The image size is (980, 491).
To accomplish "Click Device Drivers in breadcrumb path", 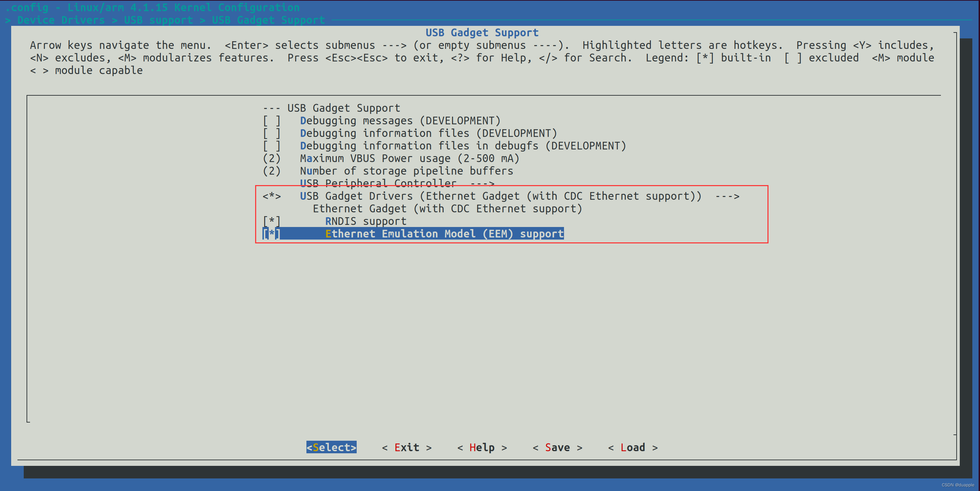I will (61, 20).
